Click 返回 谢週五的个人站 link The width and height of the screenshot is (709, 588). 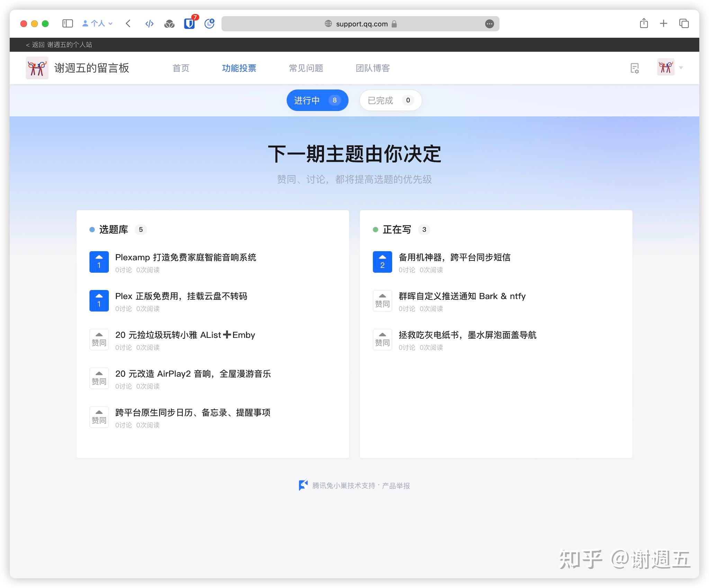click(x=59, y=45)
